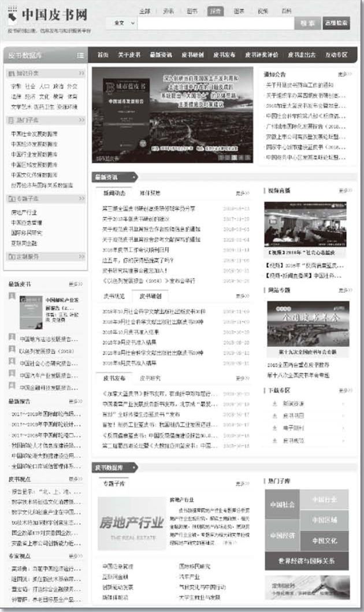Viewport: 364px width, 612px height.
Task: Open the 全文 search scope dropdown
Action: pos(122,23)
